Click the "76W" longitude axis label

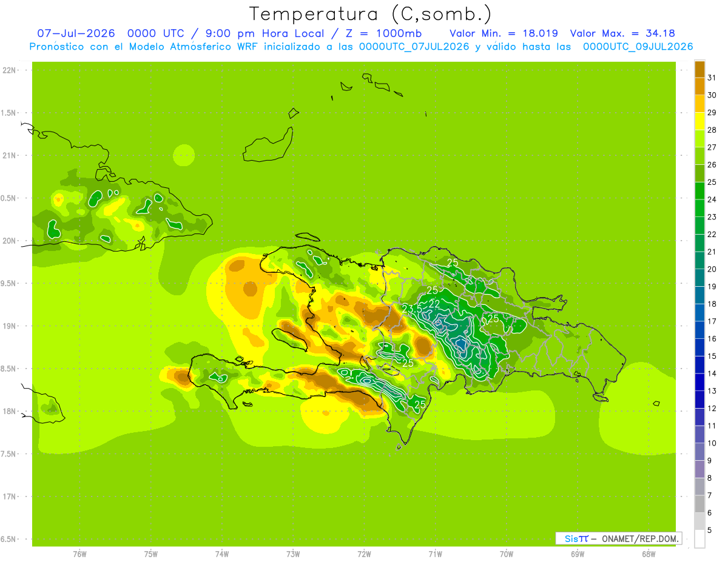point(79,554)
